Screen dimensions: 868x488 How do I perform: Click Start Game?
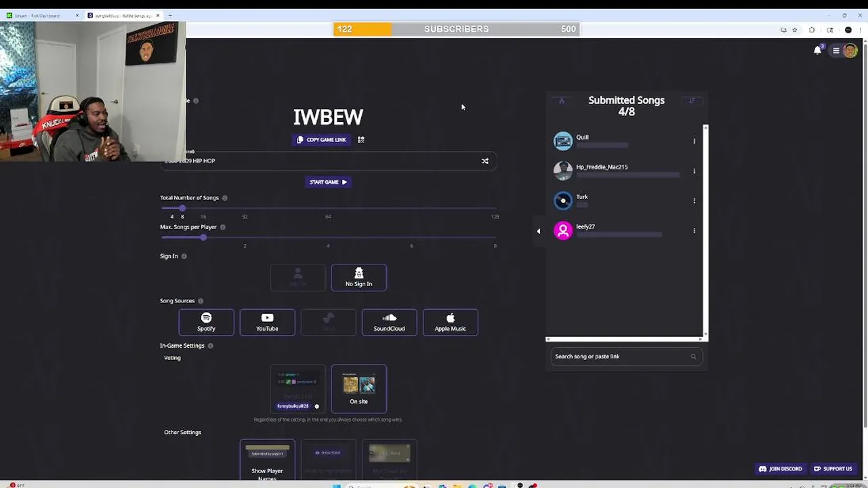click(x=328, y=182)
